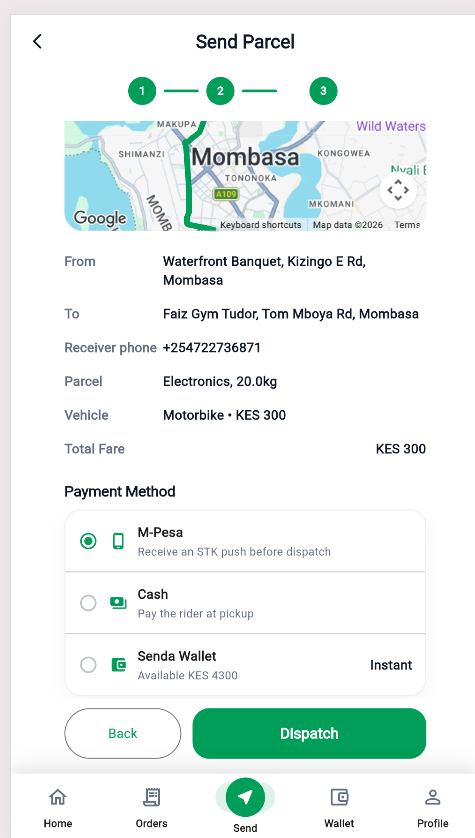Click the Senda Wallet icon in payment list

pos(118,665)
